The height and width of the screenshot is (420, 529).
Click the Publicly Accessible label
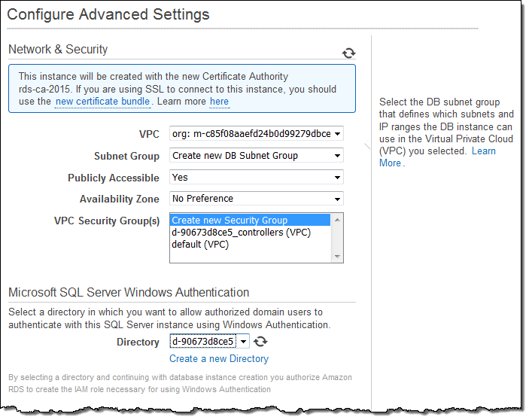point(114,178)
